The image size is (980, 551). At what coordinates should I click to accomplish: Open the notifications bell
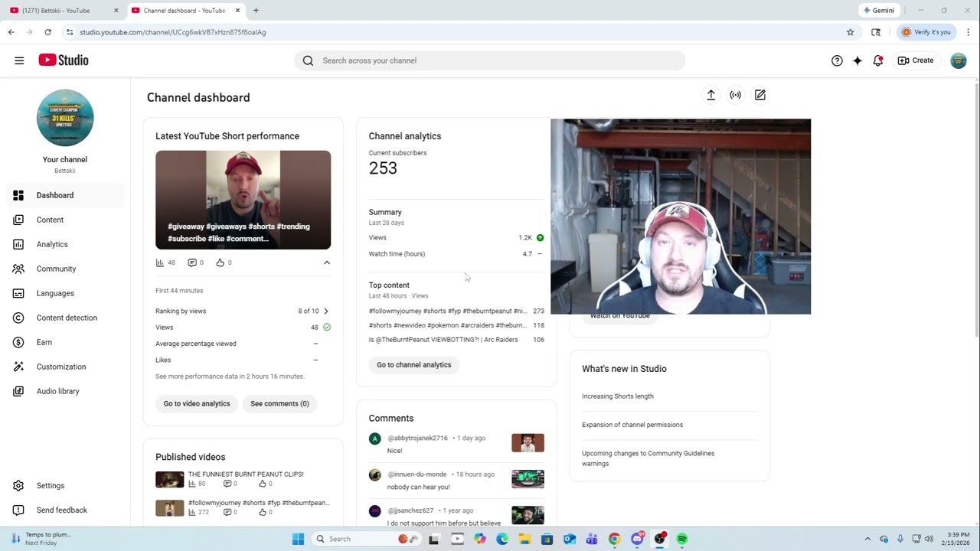coord(878,60)
